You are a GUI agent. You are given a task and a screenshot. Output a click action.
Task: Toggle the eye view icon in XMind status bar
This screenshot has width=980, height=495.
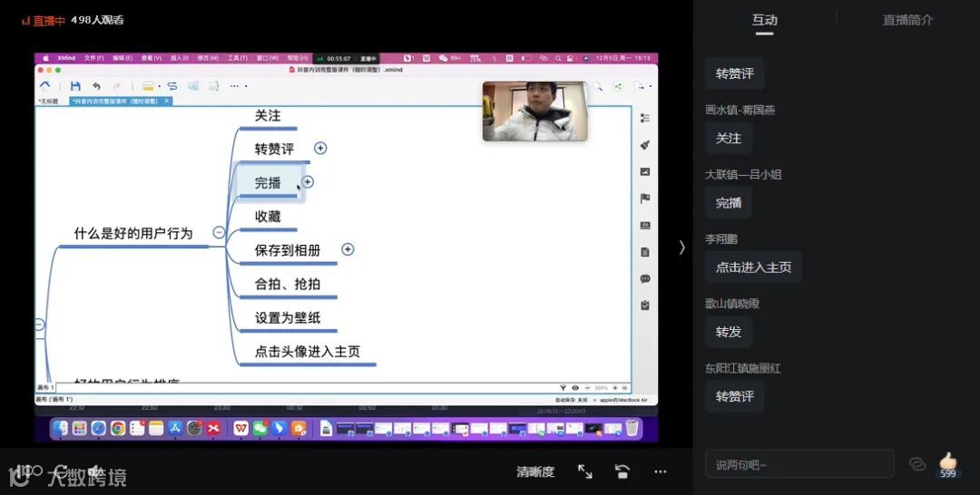pos(575,388)
